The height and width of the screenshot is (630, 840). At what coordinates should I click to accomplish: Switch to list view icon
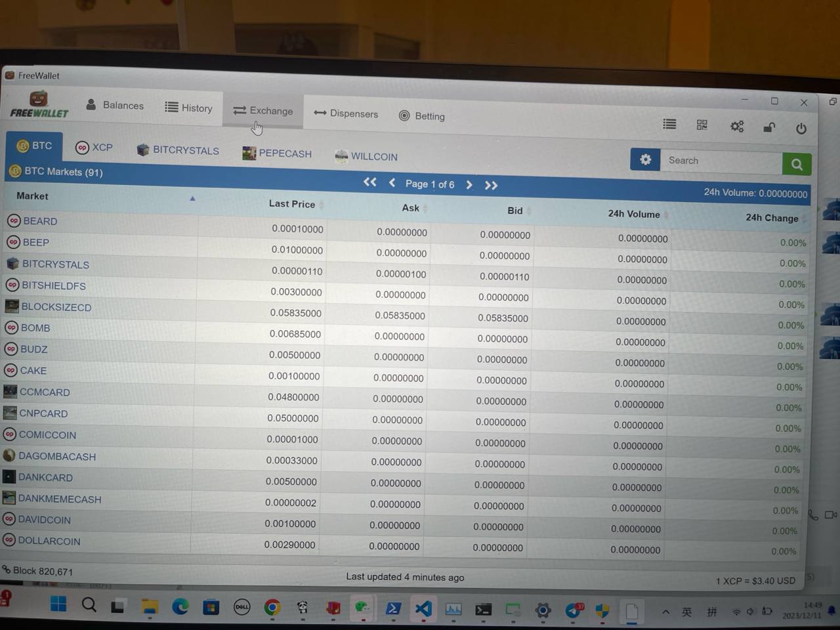669,124
